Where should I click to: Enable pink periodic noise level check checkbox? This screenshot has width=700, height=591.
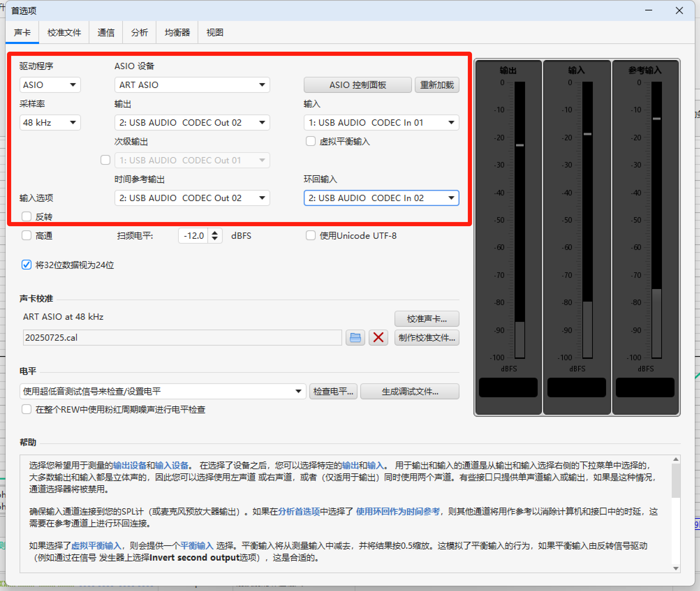pos(27,409)
